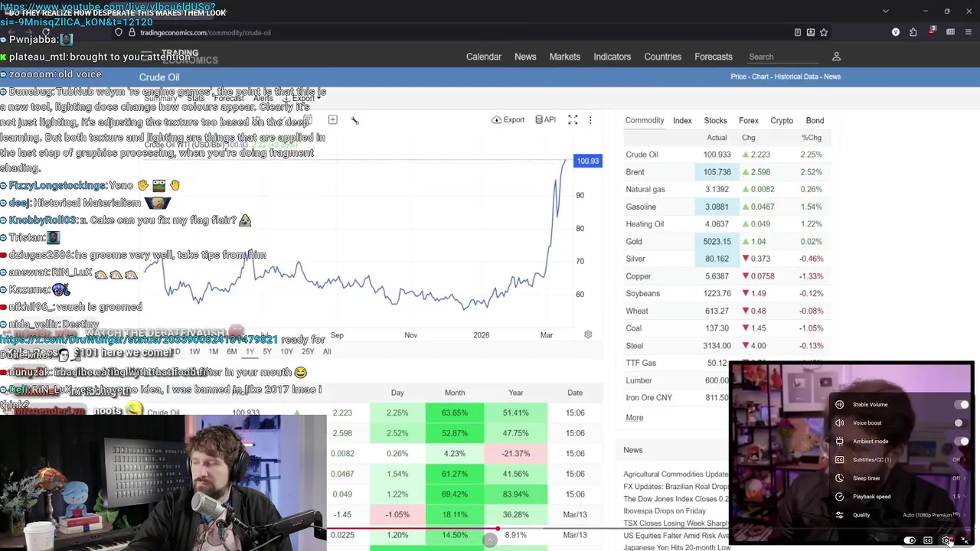Open the browser hamburger application menu

coord(968,32)
